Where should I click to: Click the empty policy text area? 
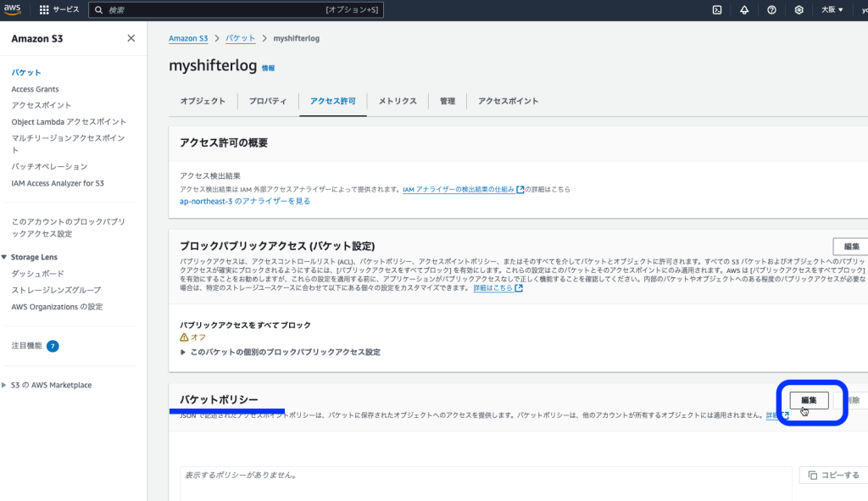click(x=486, y=484)
